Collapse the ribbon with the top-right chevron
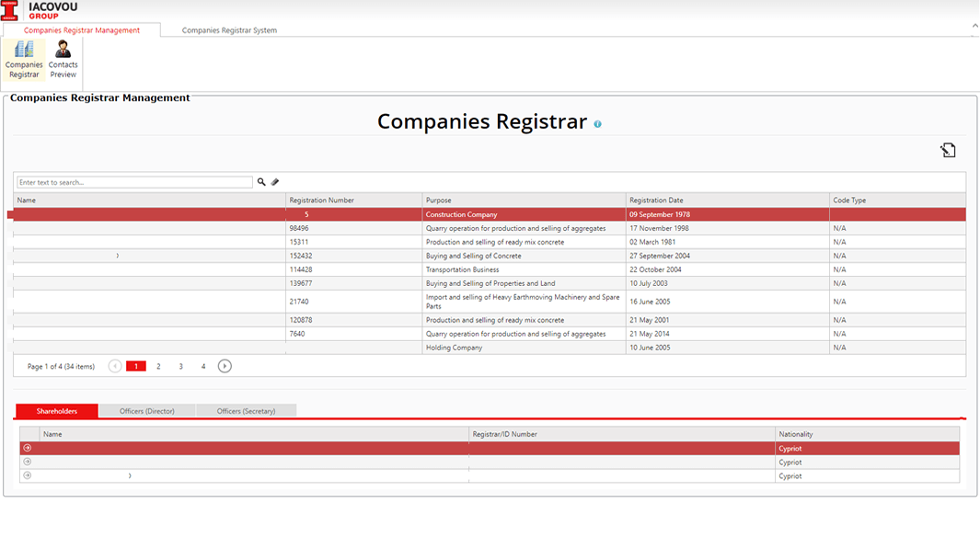Screen dimensions: 980x560 974,26
